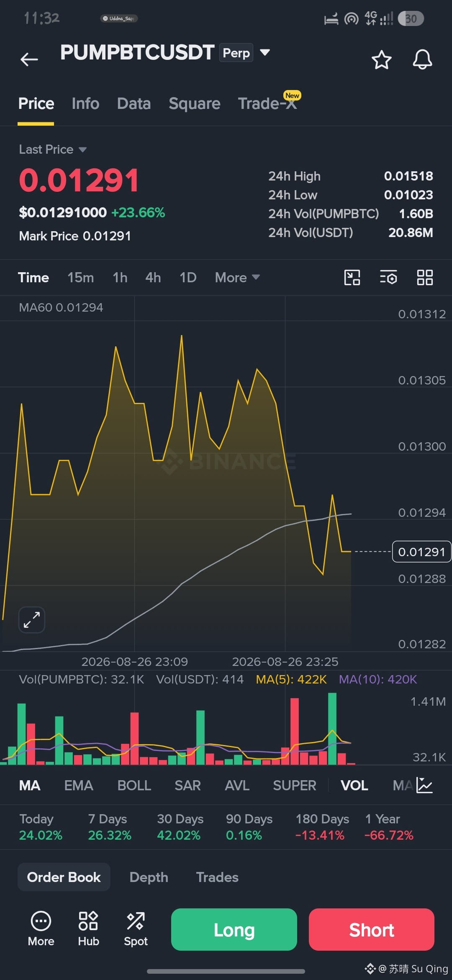Open multi-chart grid icon

[x=425, y=277]
